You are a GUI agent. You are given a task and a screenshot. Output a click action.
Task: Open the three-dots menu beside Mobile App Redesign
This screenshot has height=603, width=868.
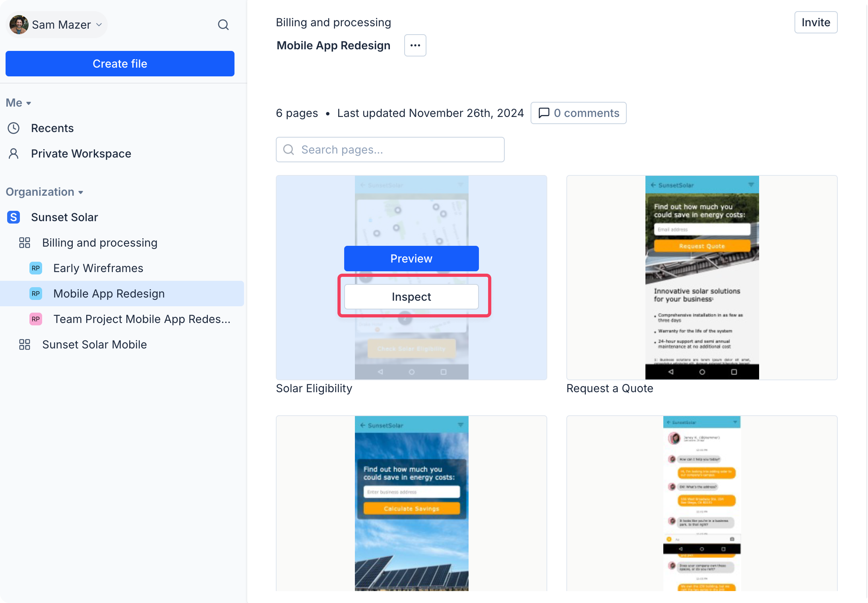tap(415, 45)
